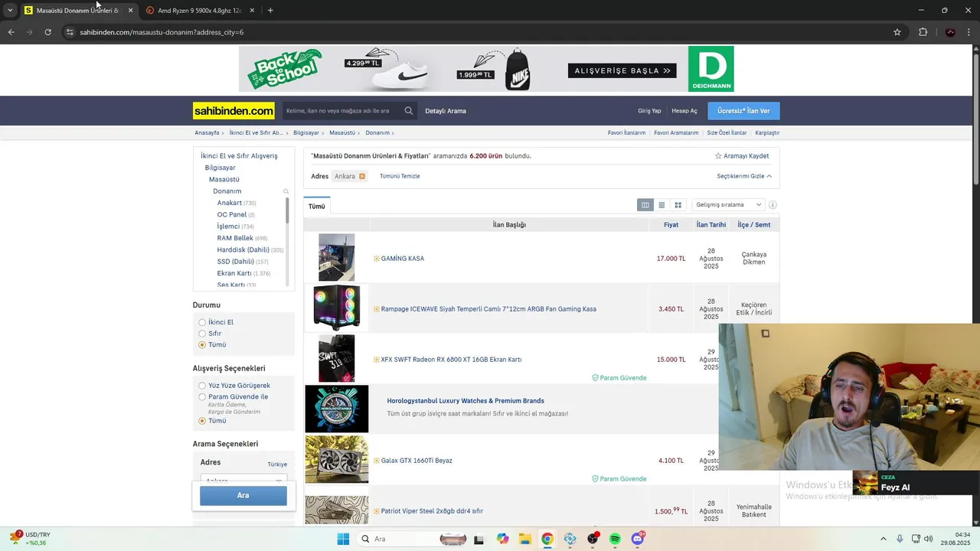Screen dimensions: 980x551
Task: Switch to AMD Ryzen 9 5900x browser tab
Action: point(199,11)
